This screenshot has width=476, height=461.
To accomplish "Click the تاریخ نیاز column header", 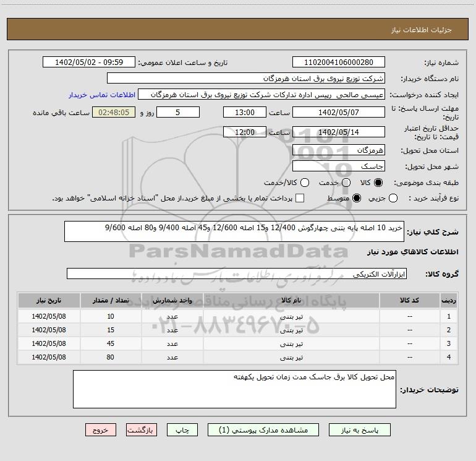I will pos(49,300).
